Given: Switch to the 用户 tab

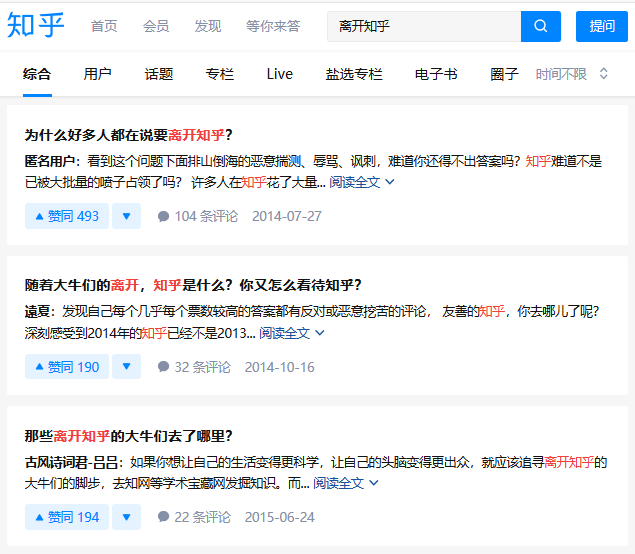Looking at the screenshot, I should [x=98, y=74].
